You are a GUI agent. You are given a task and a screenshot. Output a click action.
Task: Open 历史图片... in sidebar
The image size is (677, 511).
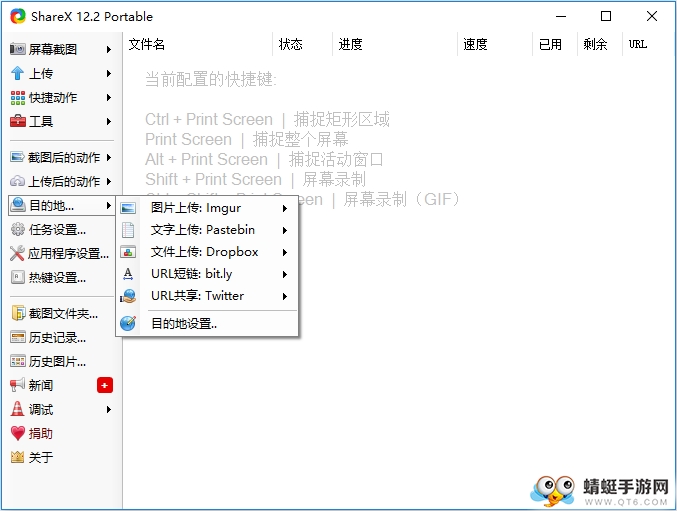(x=61, y=361)
